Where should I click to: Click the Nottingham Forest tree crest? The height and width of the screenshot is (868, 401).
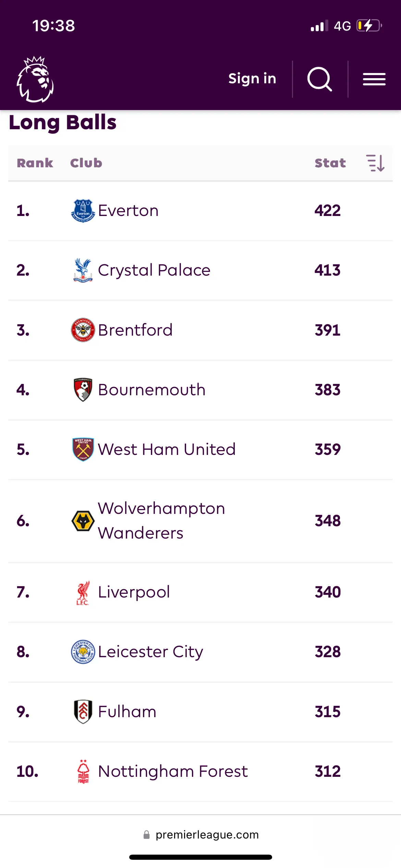coord(83,771)
